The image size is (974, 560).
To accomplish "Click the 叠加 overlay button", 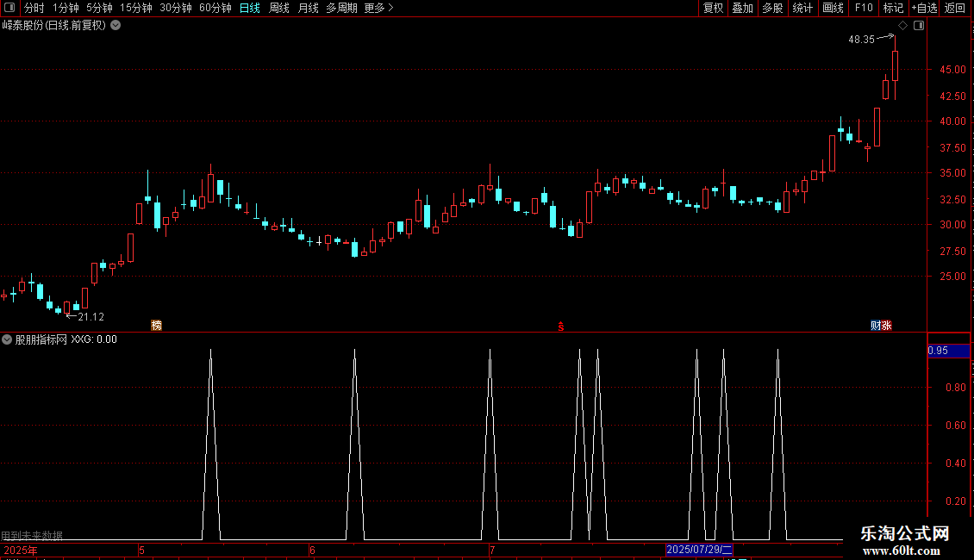I will 742,8.
